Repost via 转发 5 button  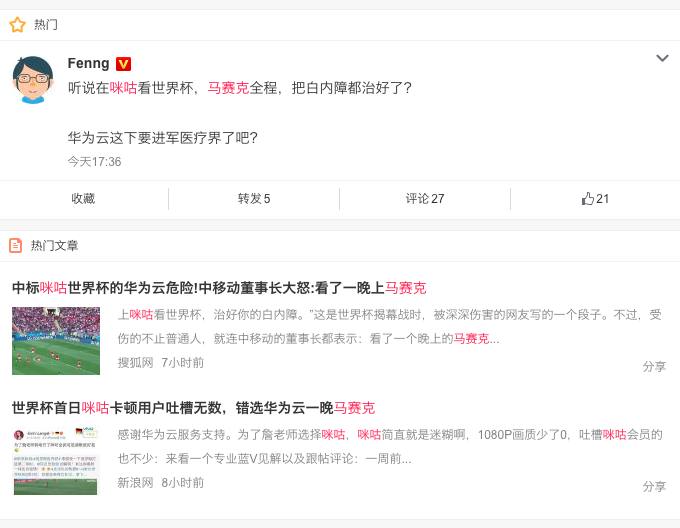pyautogui.click(x=254, y=199)
